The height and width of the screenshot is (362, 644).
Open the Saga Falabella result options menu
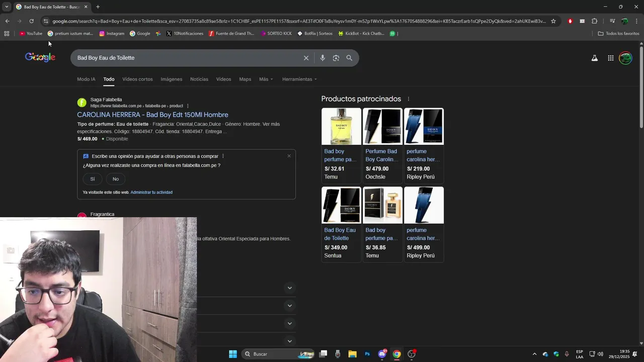coord(188,106)
